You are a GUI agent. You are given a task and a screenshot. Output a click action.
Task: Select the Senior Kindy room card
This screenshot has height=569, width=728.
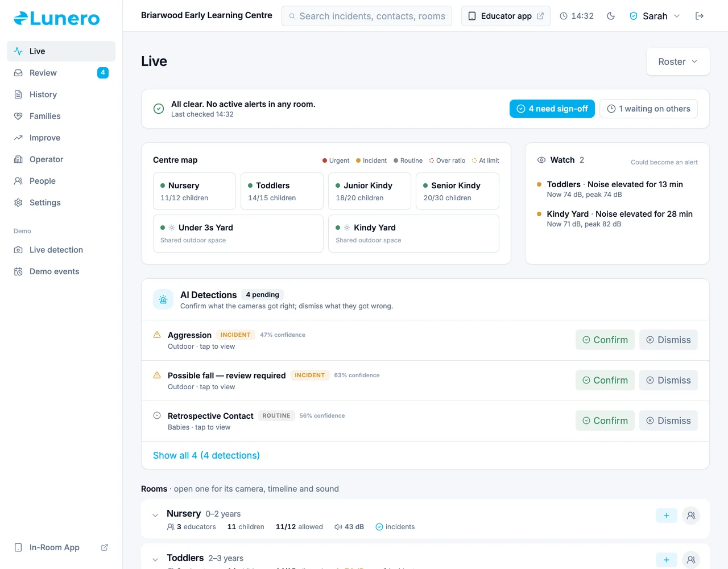(x=457, y=191)
